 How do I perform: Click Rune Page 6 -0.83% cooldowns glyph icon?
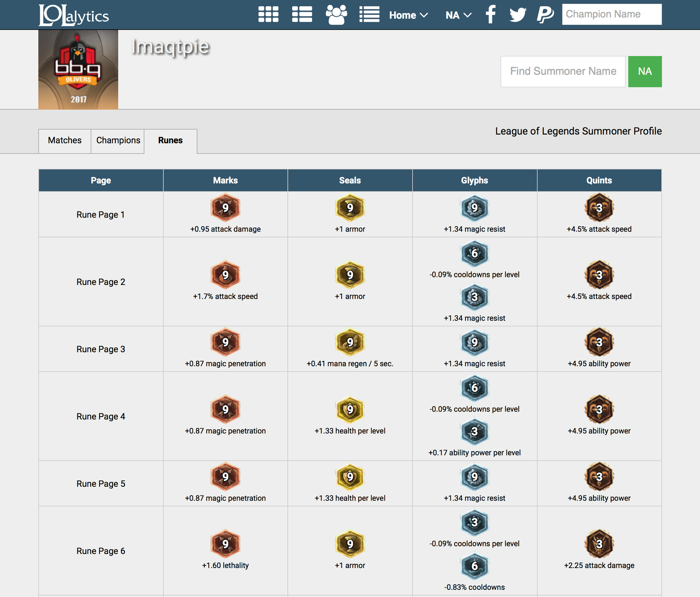(474, 566)
